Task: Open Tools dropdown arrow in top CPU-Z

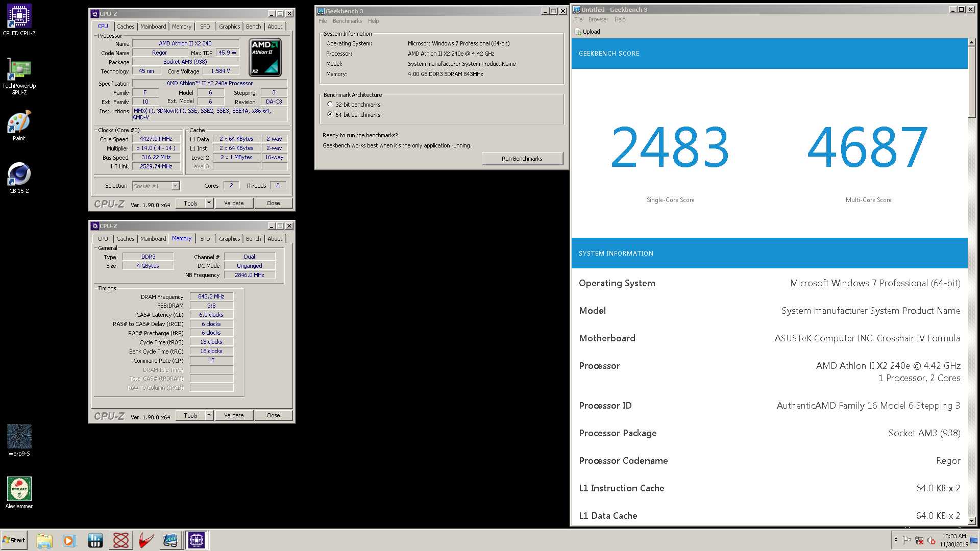Action: point(209,203)
